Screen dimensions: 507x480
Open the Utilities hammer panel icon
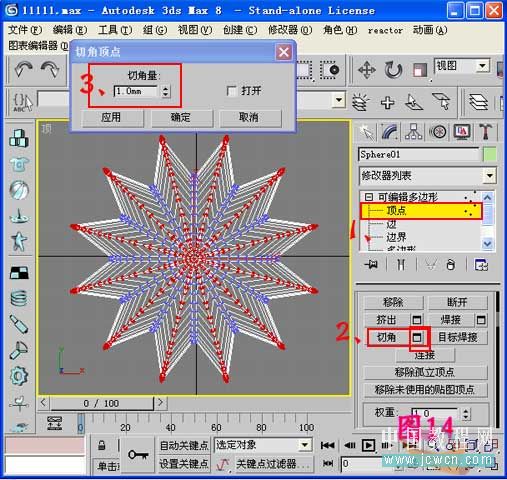click(487, 132)
